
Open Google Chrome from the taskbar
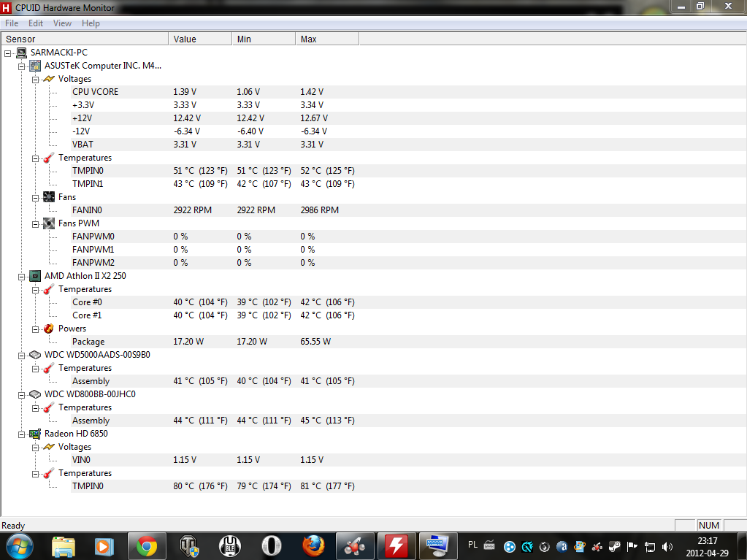coord(146,545)
